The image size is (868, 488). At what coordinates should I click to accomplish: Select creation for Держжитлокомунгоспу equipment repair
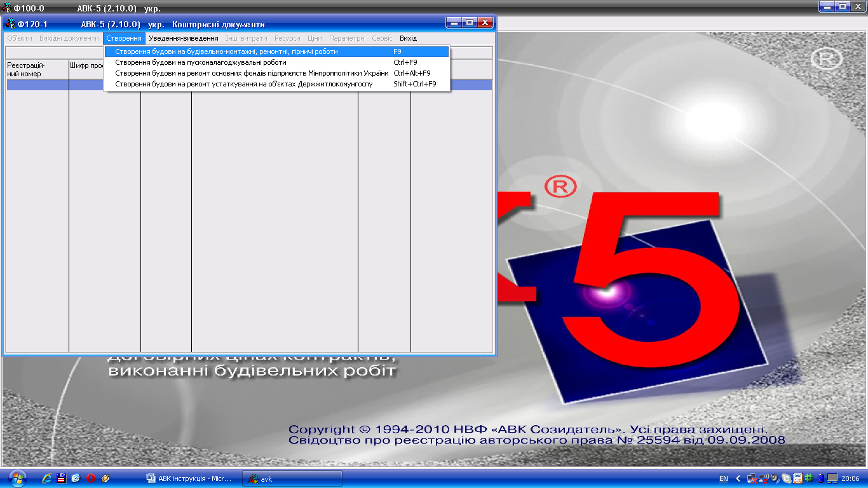277,84
